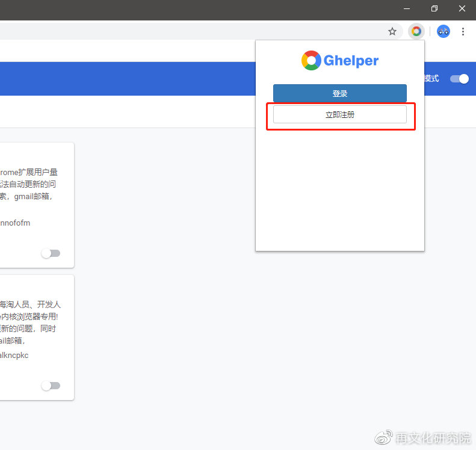Click the 登录 login button
476x450 pixels.
coord(339,93)
